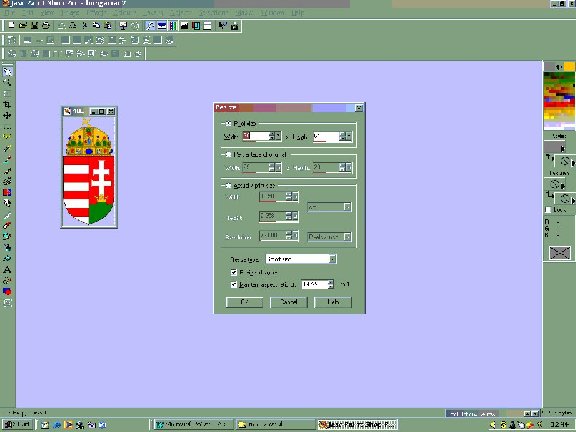576x432 pixels.
Task: Select the Object Selector tool
Action: point(7,302)
